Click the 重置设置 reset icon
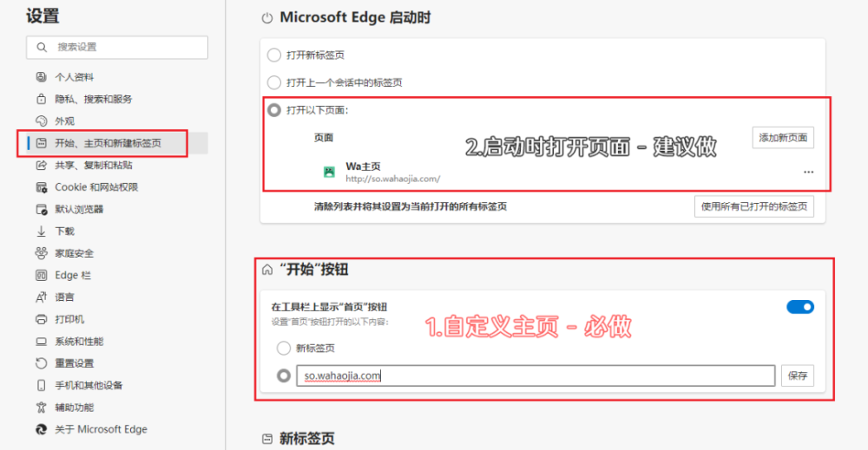The height and width of the screenshot is (450, 868). click(41, 363)
